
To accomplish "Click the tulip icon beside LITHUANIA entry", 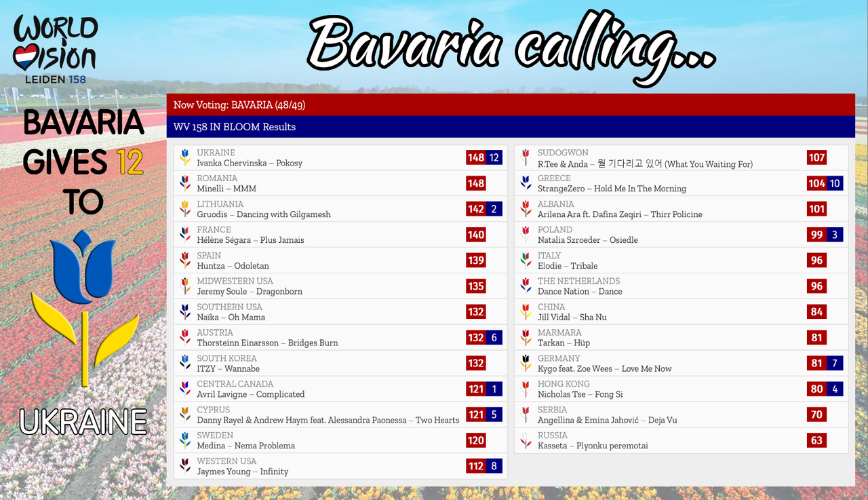I will [184, 209].
